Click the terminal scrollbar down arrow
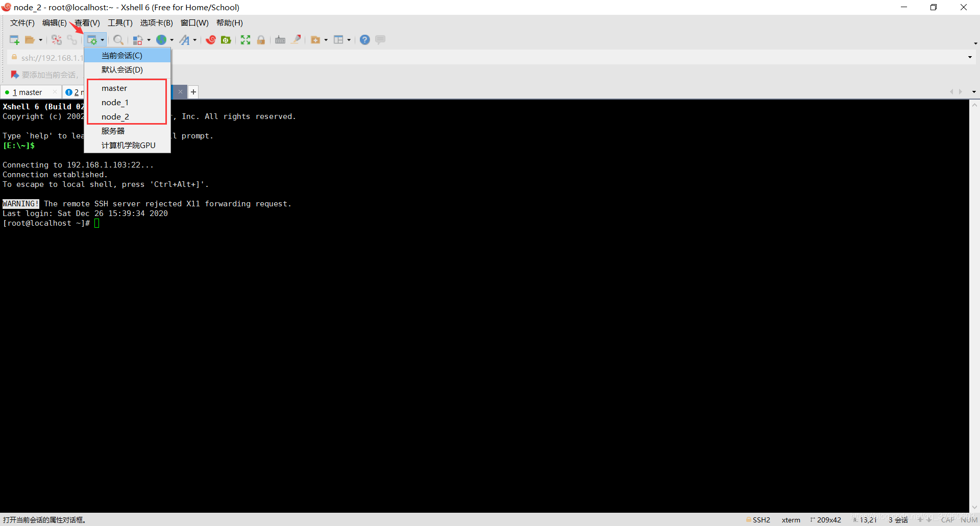 [x=974, y=508]
